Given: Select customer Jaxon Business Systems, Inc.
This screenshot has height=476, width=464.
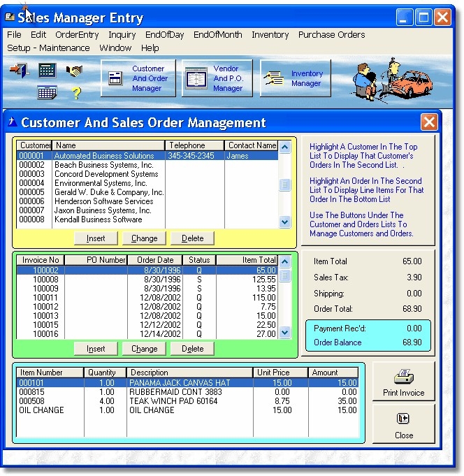Looking at the screenshot, I should (147, 210).
